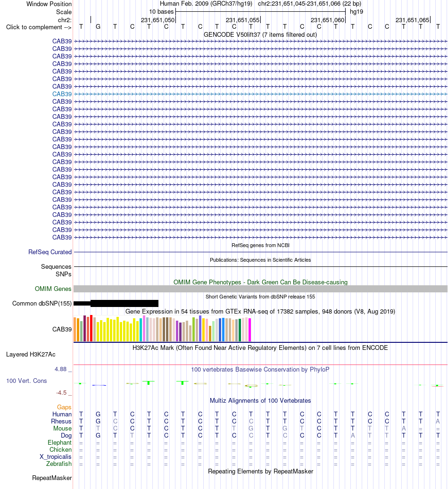Click the 'Layered H3K27Ac' track label
448x489 pixels.
pos(31,355)
